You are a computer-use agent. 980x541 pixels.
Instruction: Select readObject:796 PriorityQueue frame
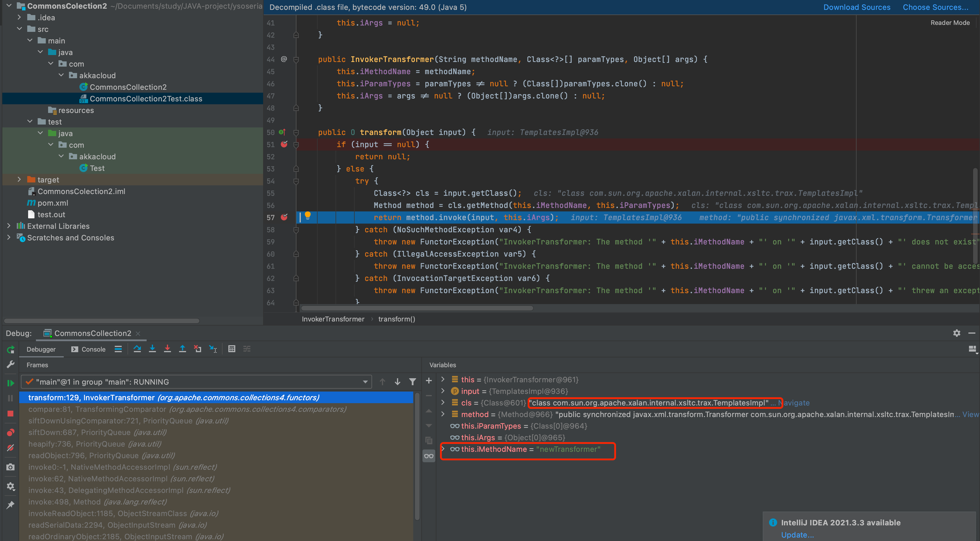(x=216, y=456)
